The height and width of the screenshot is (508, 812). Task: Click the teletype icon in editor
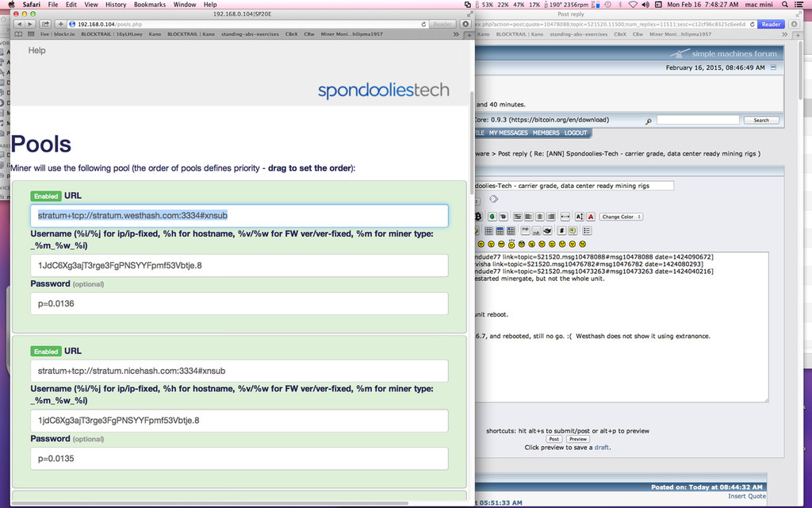[547, 231]
